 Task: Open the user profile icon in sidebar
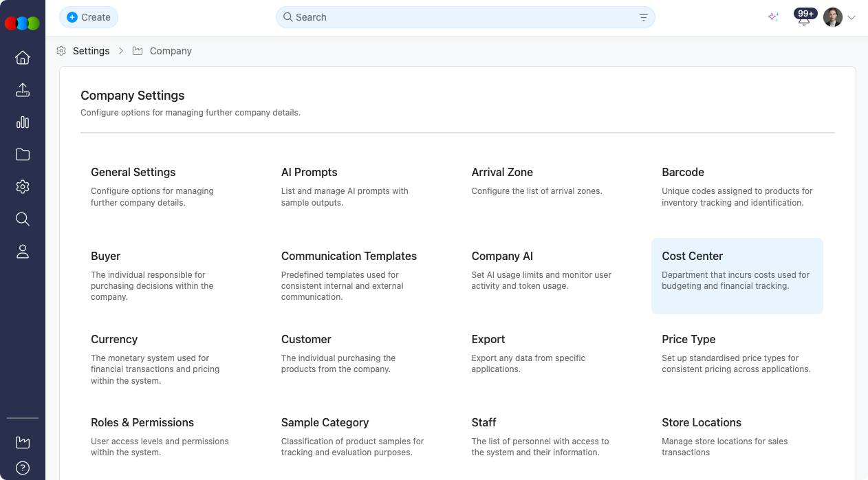23,252
